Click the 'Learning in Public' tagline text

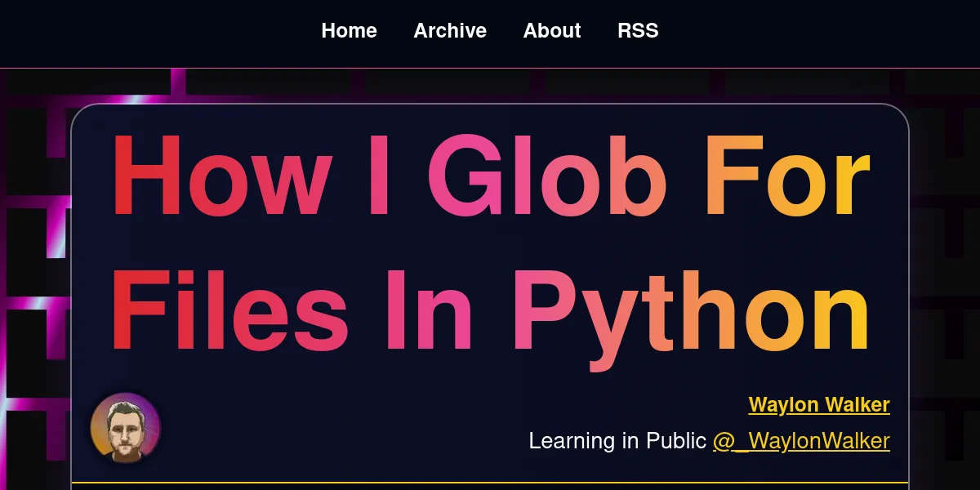(617, 441)
